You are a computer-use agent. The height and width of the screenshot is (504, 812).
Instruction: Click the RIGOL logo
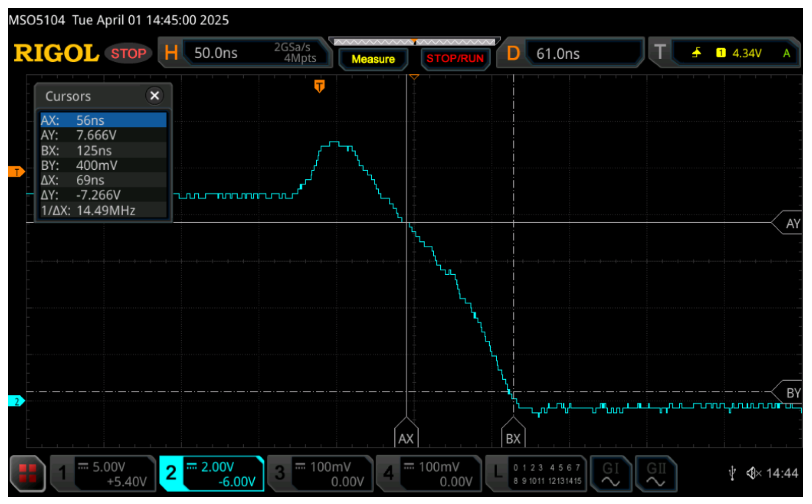56,53
